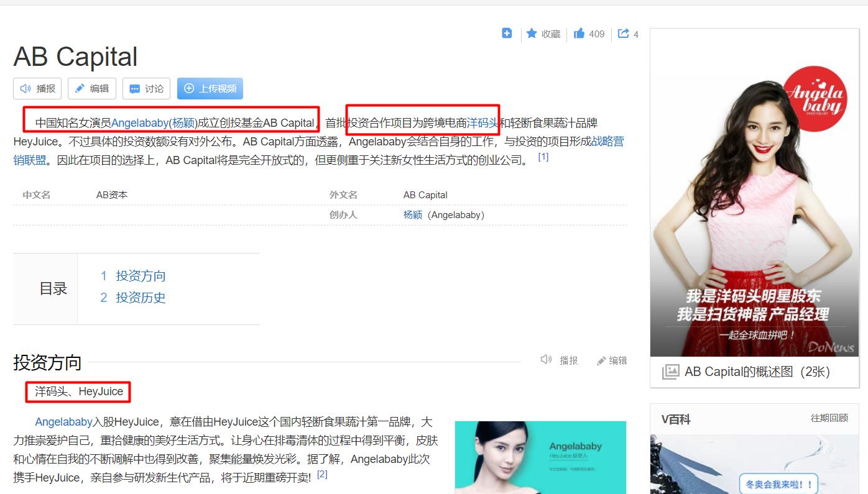
Task: View the Angelababy red dress poster
Action: (754, 193)
